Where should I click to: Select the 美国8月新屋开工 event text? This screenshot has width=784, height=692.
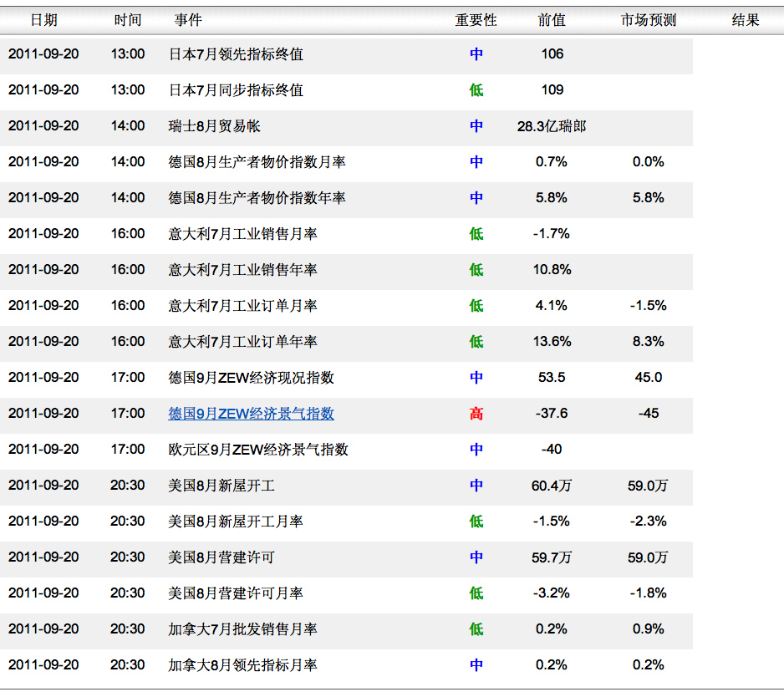[x=221, y=486]
